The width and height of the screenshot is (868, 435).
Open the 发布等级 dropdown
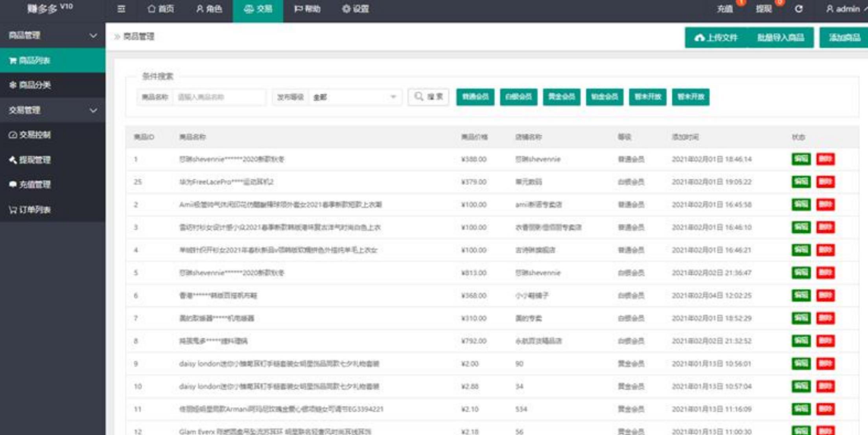(x=354, y=98)
